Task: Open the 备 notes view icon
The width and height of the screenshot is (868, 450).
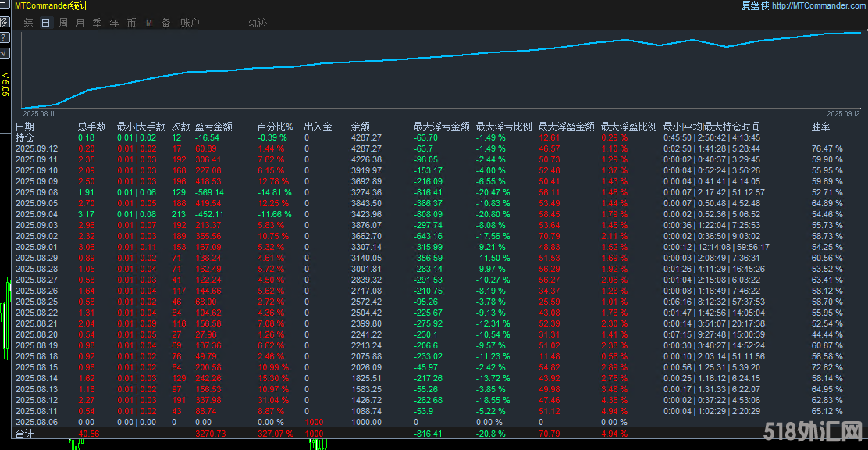Action: pyautogui.click(x=165, y=23)
